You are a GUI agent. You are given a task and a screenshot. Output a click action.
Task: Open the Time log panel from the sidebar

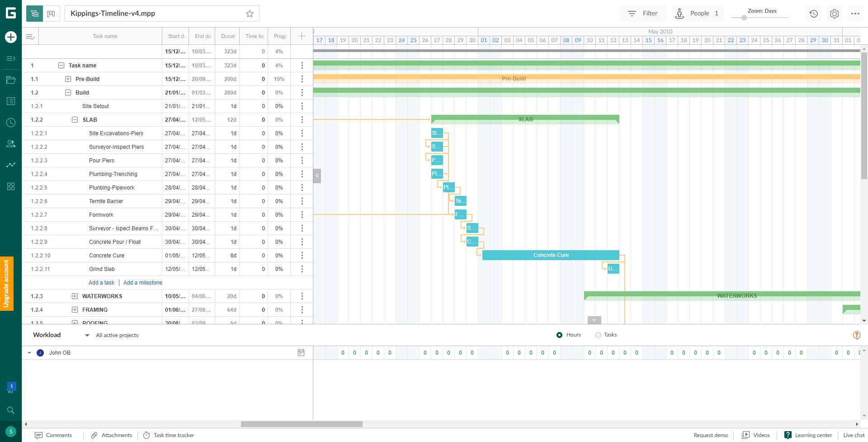10,122
